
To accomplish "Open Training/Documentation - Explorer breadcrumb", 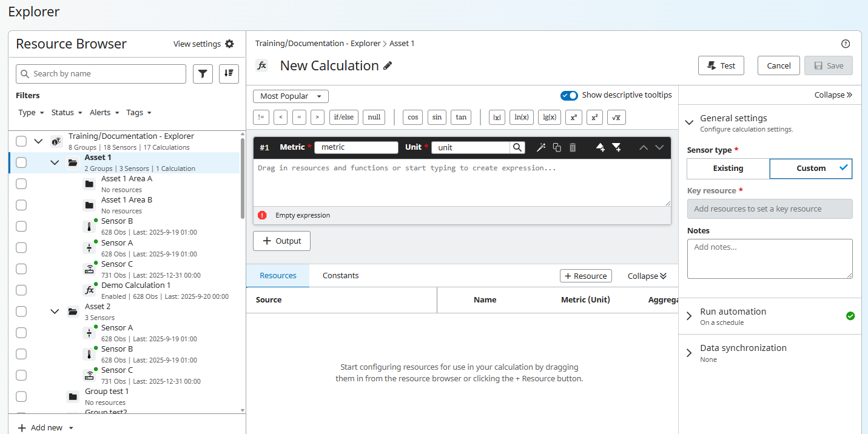I will pos(318,44).
